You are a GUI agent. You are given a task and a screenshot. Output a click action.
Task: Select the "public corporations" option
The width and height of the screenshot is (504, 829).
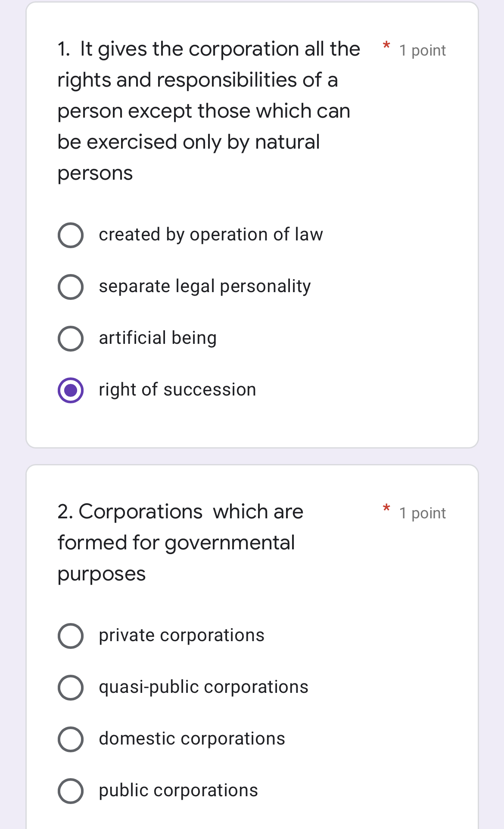coord(70,790)
